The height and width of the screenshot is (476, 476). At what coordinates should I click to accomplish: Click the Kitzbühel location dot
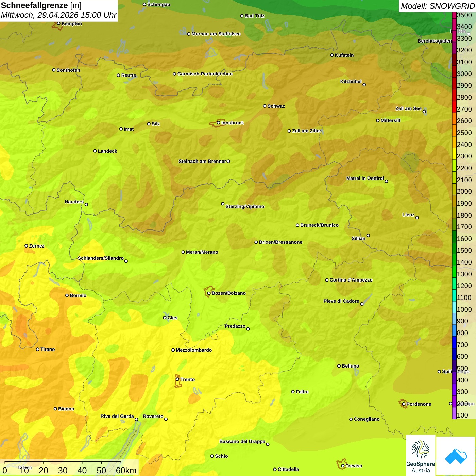click(x=364, y=85)
